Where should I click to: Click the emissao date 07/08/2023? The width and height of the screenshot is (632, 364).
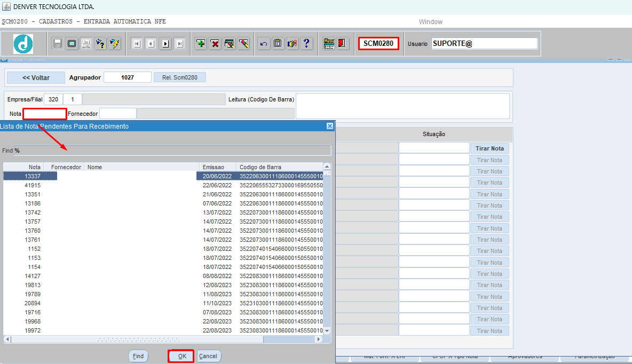(217, 312)
